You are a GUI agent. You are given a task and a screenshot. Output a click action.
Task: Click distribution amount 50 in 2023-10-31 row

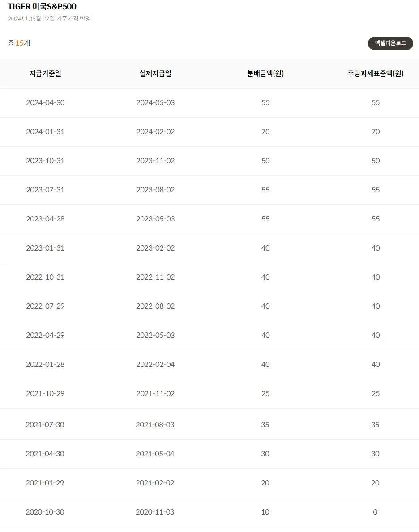pos(265,161)
